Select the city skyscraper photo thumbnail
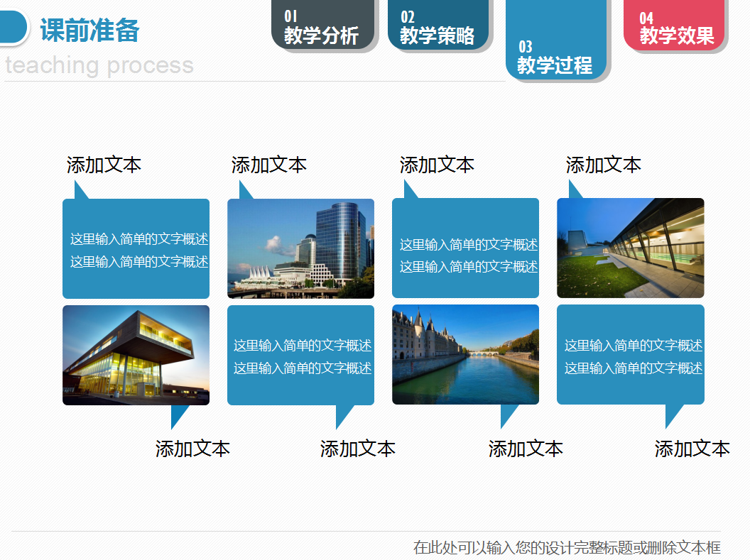Viewport: 750px width, 560px height. coord(300,248)
